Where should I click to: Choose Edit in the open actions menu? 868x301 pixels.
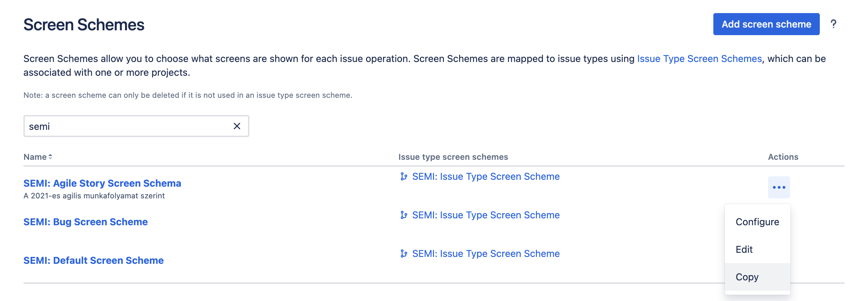tap(744, 249)
